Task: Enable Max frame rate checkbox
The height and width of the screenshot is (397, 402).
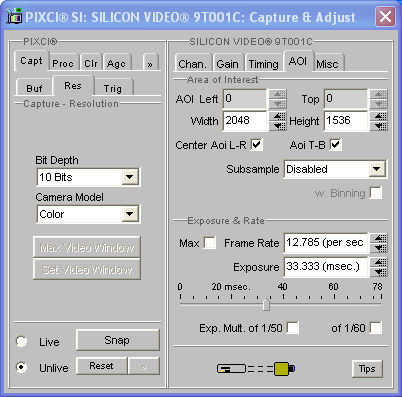Action: click(210, 242)
